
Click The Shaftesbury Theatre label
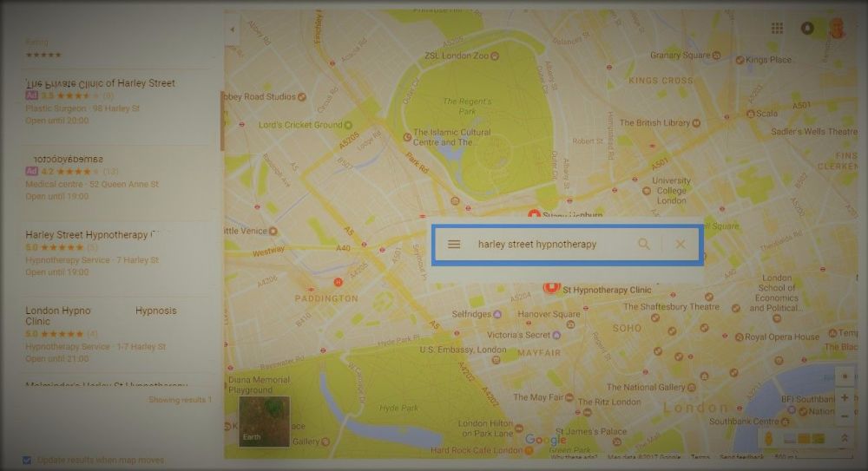coord(671,306)
